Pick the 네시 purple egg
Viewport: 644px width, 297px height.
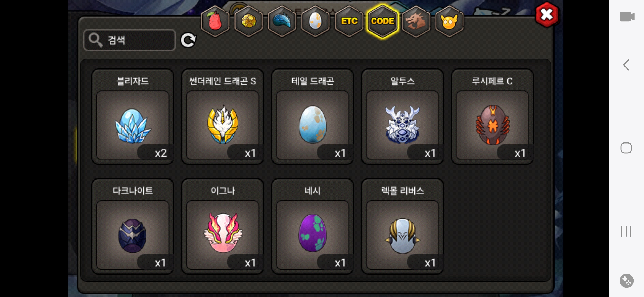point(313,226)
